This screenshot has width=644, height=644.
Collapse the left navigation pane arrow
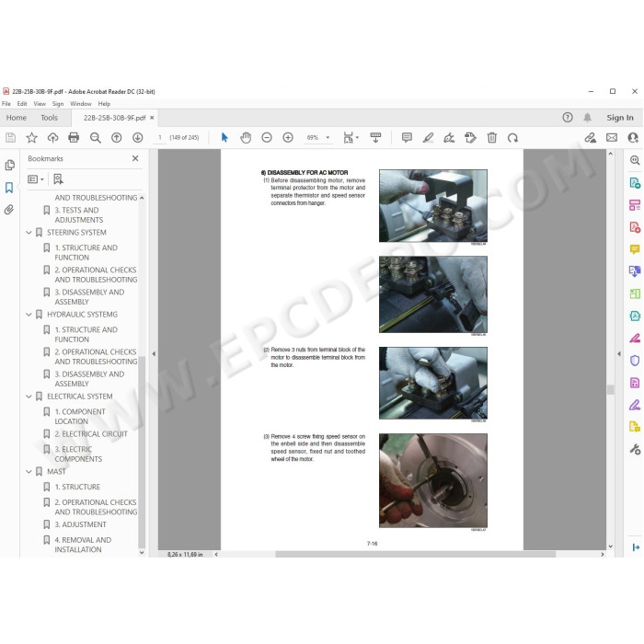click(x=154, y=353)
